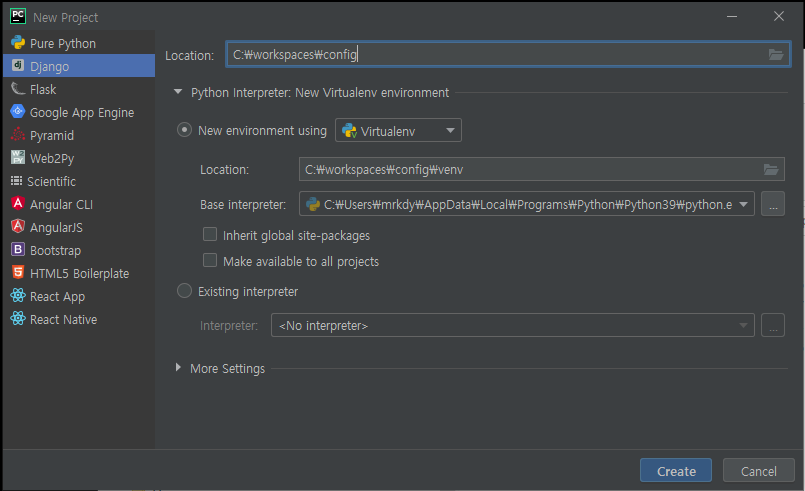This screenshot has height=491, width=805.
Task: Click the Pyramid project icon
Action: click(18, 135)
